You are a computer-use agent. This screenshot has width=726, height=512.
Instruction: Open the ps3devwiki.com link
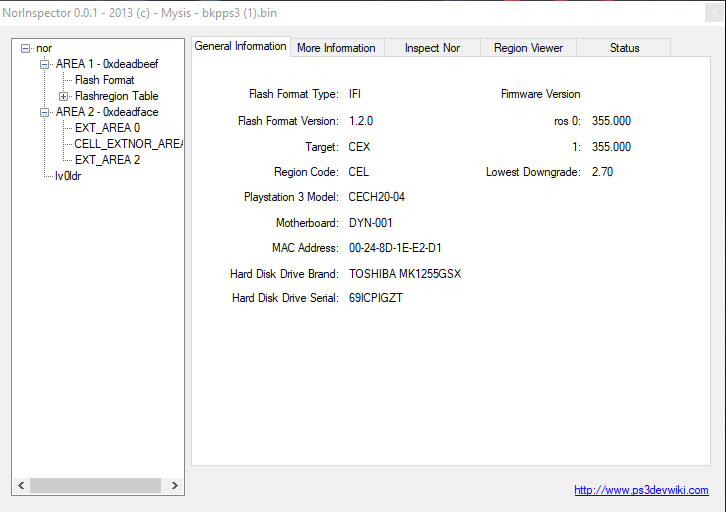click(x=641, y=490)
